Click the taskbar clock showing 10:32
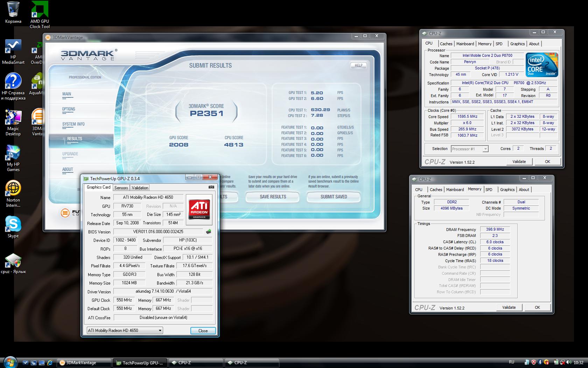 579,362
